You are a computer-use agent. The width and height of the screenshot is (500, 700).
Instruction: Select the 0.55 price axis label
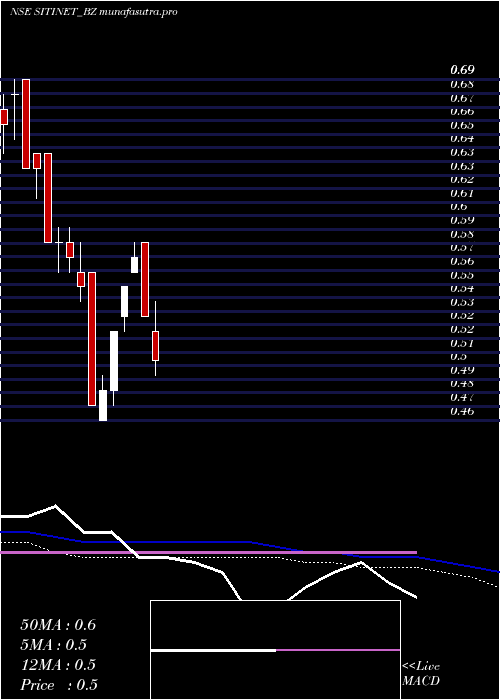462,275
